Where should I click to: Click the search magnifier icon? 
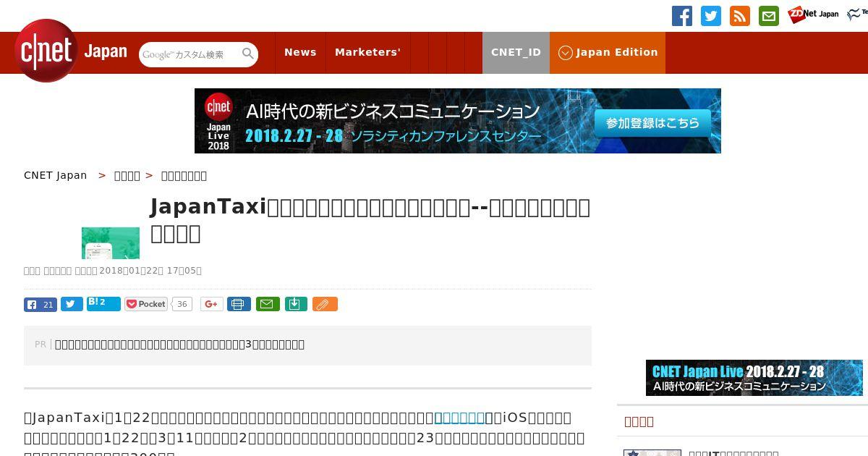[x=248, y=54]
